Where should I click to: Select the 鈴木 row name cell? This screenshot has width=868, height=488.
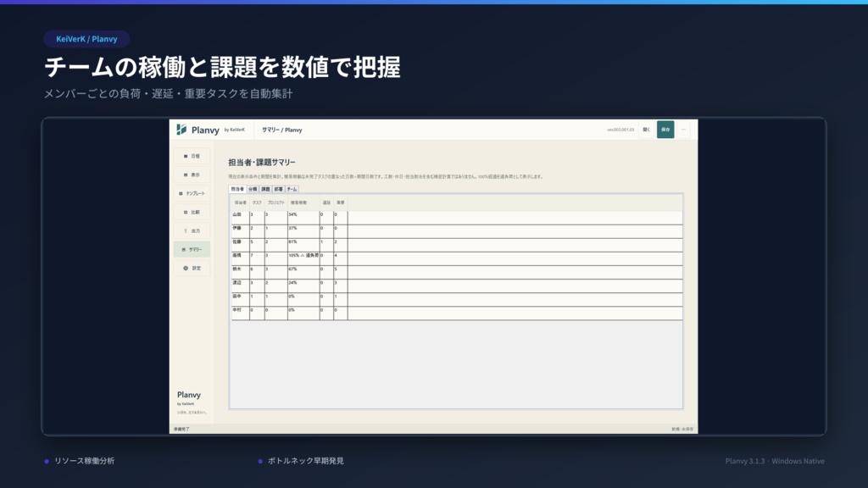tap(240, 272)
